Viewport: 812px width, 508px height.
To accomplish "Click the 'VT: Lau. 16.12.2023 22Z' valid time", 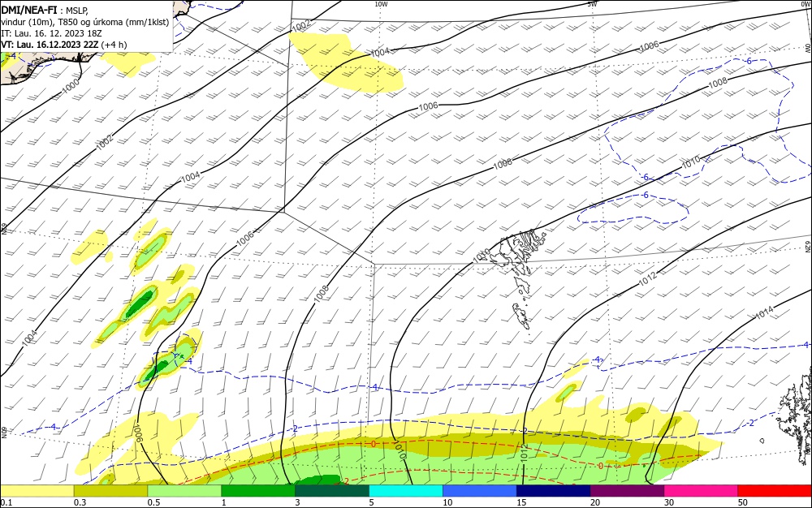I will (50, 45).
